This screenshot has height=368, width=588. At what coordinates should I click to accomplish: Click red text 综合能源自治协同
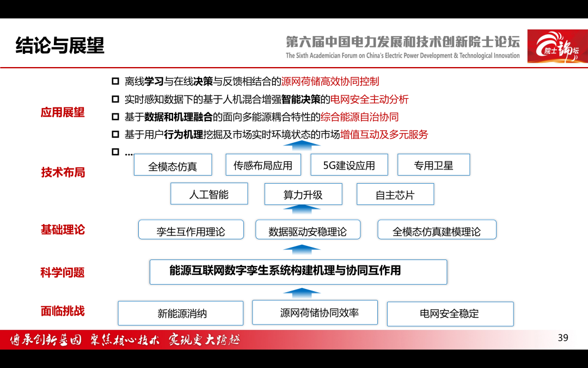click(x=359, y=117)
